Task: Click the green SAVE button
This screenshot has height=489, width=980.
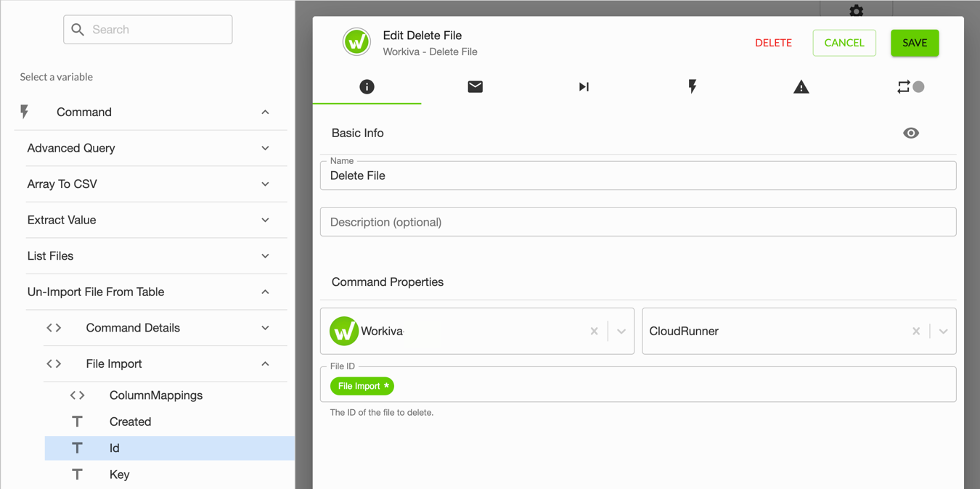Action: [915, 43]
